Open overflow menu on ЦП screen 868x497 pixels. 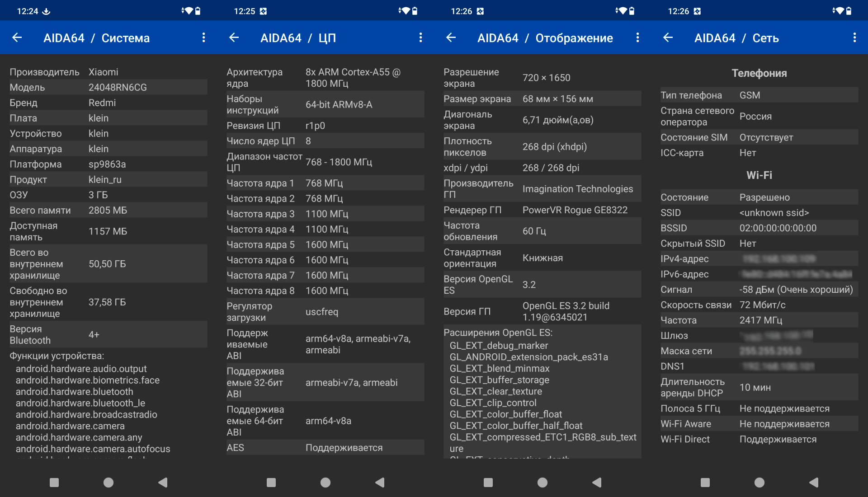coord(420,38)
